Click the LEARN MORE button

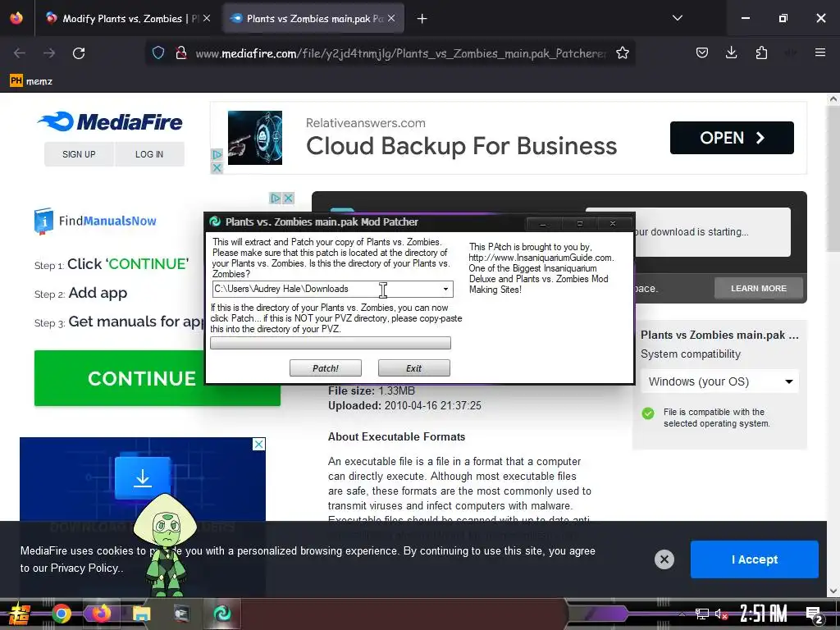759,288
